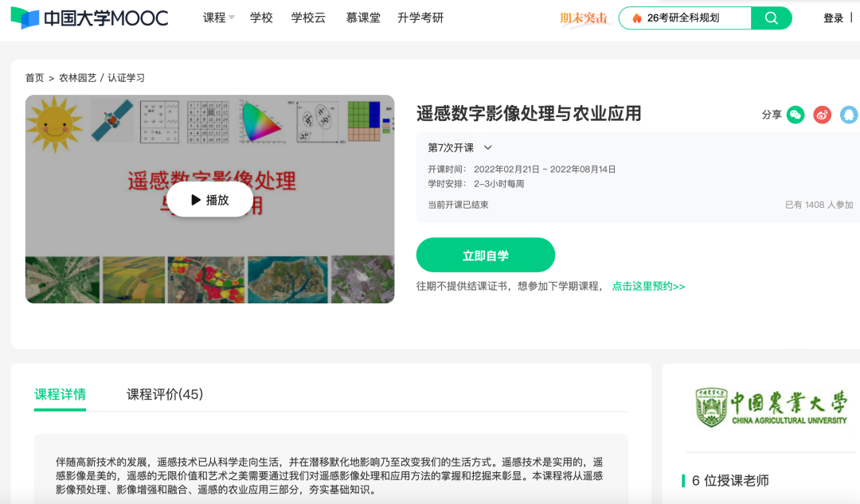Click the course title 遥感数字影像处理与农业应用
The height and width of the screenshot is (504, 860).
click(529, 114)
